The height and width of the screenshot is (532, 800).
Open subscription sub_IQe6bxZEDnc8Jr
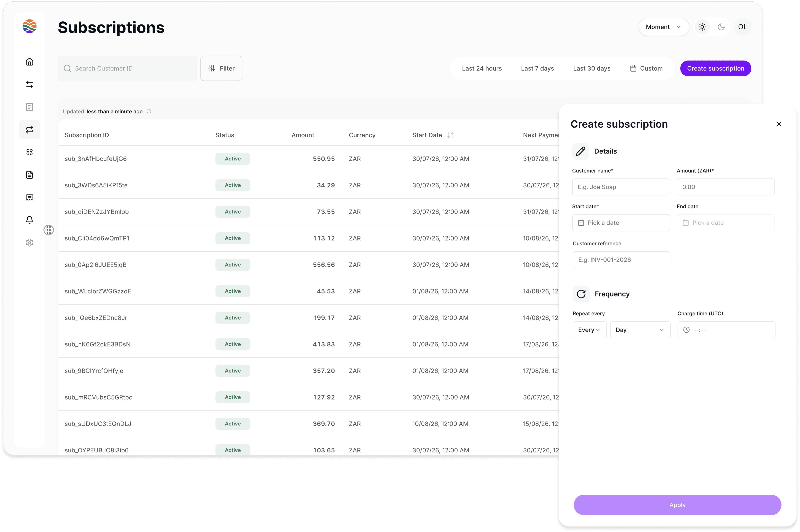96,318
